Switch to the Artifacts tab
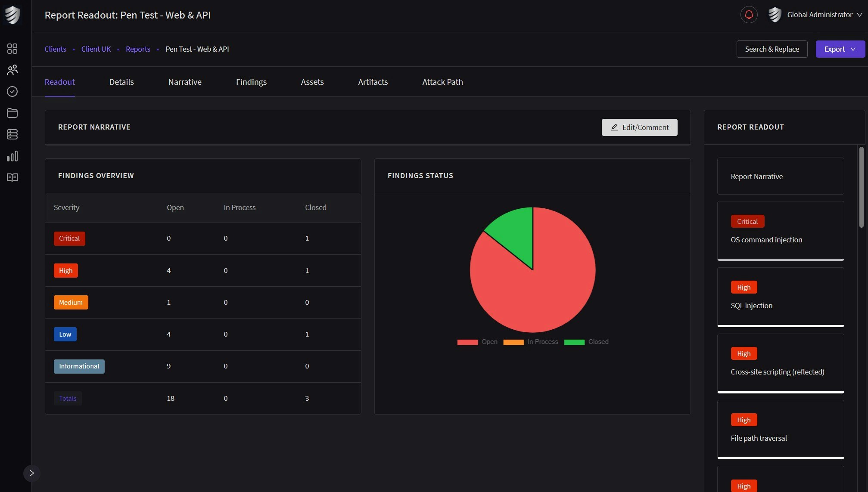The image size is (868, 492). pyautogui.click(x=373, y=82)
